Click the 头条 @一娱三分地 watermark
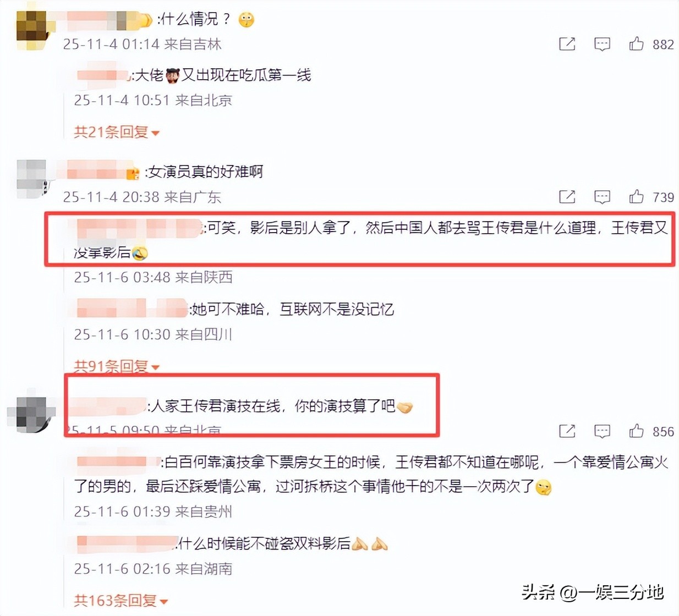The height and width of the screenshot is (616, 679). click(x=593, y=592)
